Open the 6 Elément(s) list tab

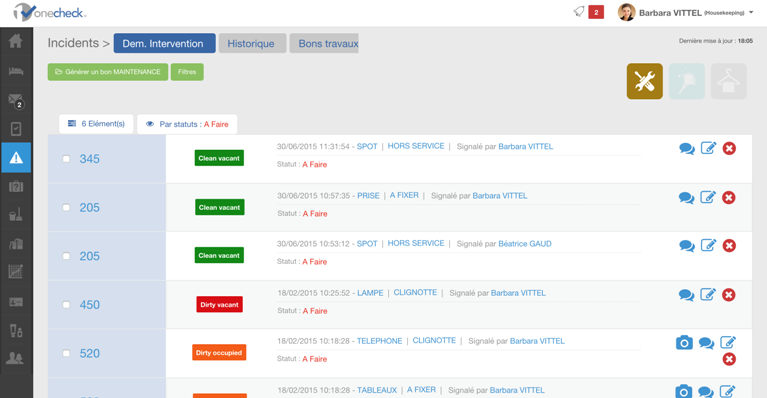[x=96, y=124]
